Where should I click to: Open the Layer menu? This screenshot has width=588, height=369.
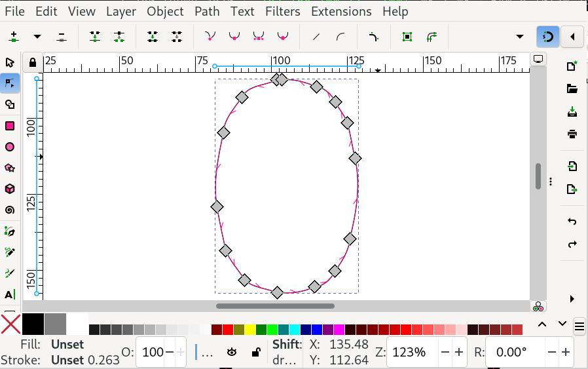(x=120, y=11)
